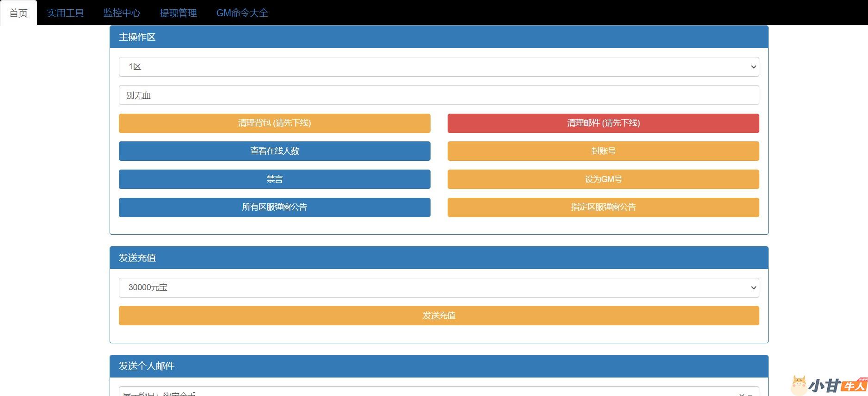The width and height of the screenshot is (868, 396).
Task: Switch to the 实用工具 tab
Action: [65, 13]
